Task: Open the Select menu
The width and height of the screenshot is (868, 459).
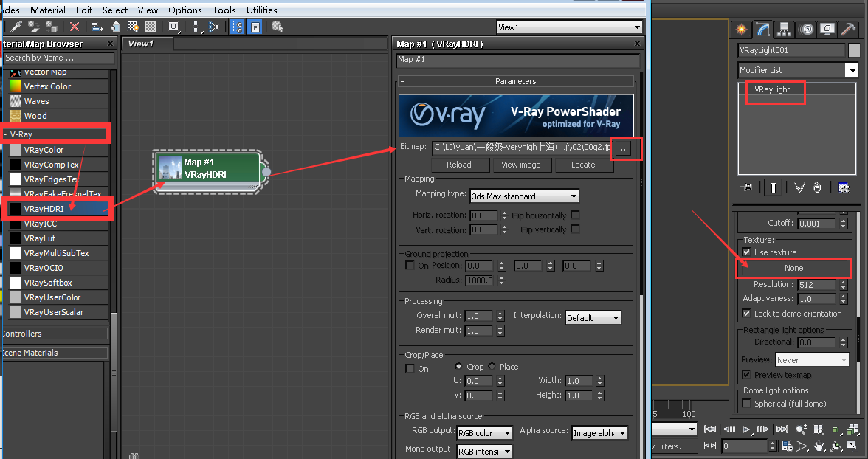Action: pyautogui.click(x=115, y=10)
